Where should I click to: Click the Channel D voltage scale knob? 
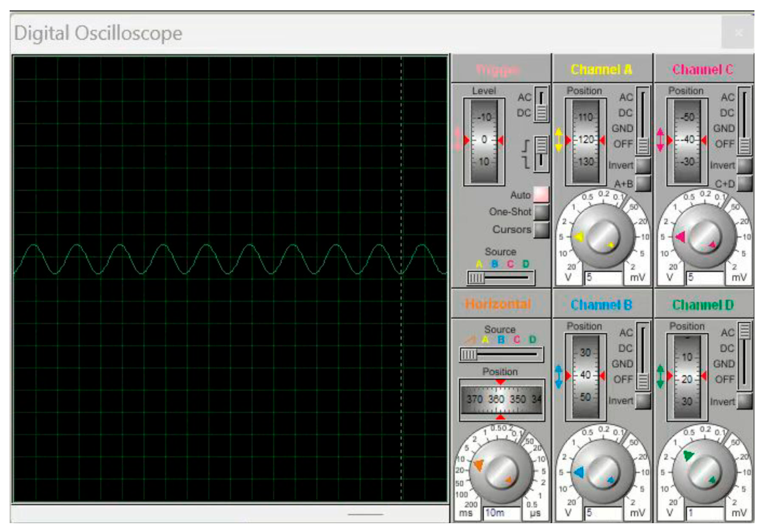coord(704,472)
